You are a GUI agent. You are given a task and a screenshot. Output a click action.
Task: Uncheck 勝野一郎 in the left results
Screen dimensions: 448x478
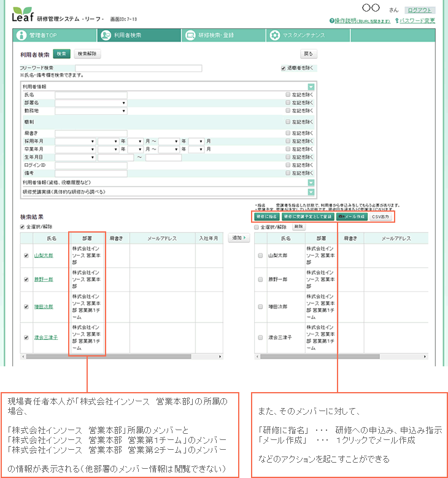click(26, 279)
